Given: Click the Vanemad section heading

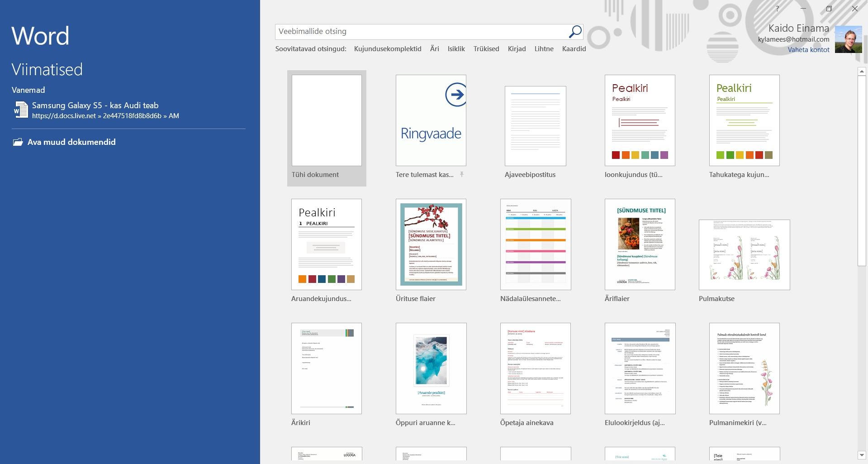Looking at the screenshot, I should 28,90.
